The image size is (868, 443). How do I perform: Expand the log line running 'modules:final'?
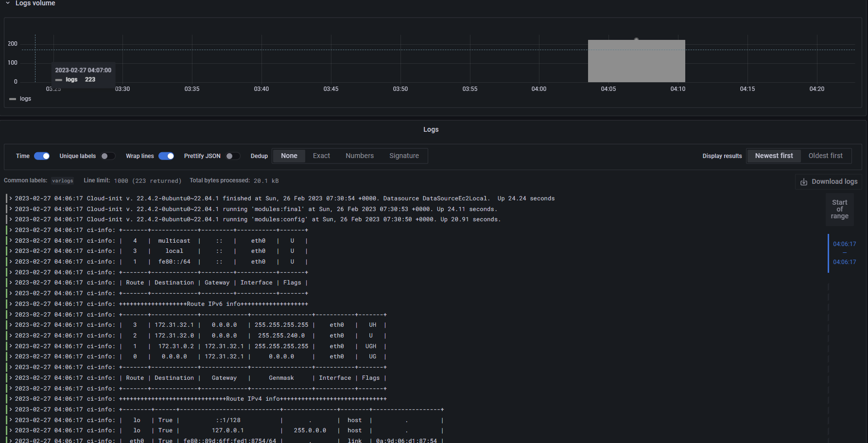pos(11,209)
